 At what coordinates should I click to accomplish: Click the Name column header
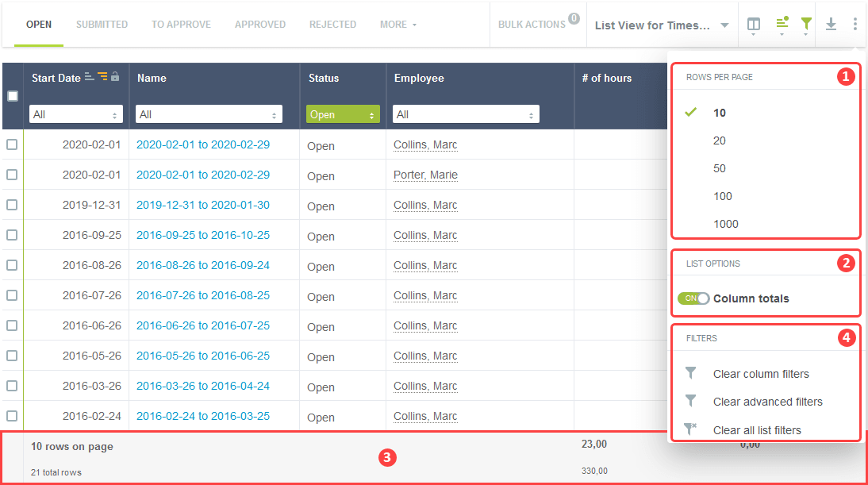pyautogui.click(x=152, y=78)
